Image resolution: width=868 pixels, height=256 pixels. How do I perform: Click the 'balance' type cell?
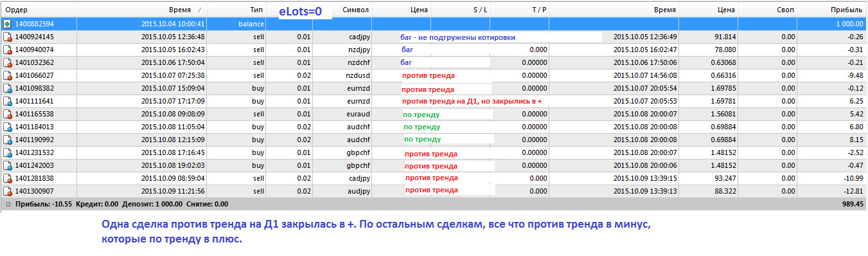point(251,24)
